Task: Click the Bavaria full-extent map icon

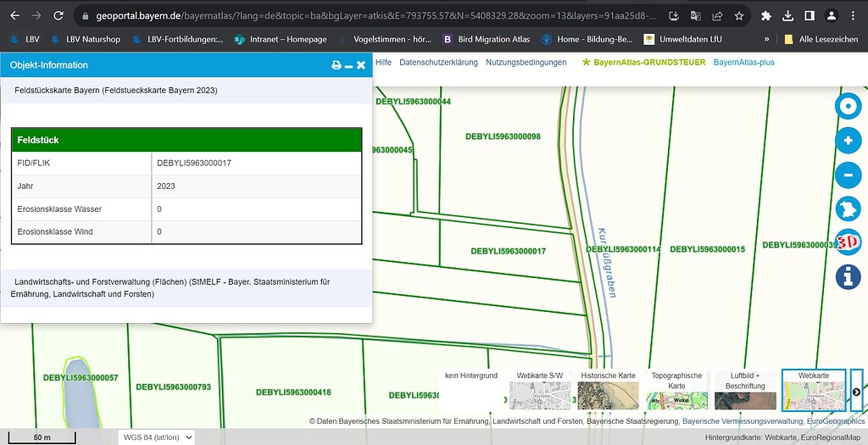Action: [x=848, y=209]
